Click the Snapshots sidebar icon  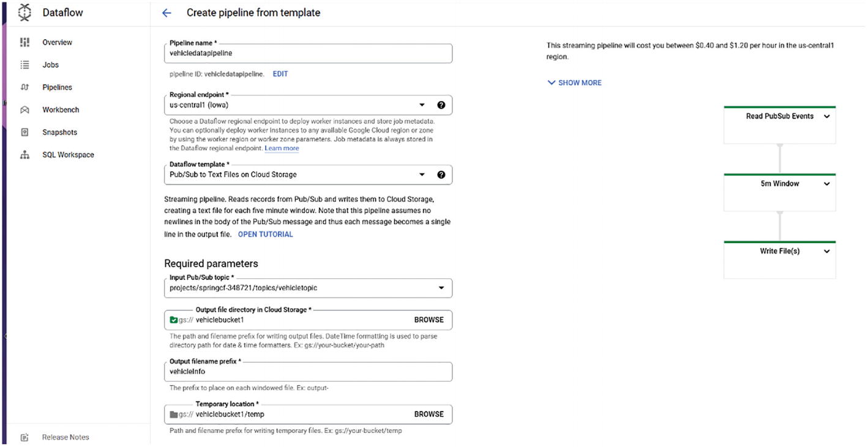click(x=24, y=132)
